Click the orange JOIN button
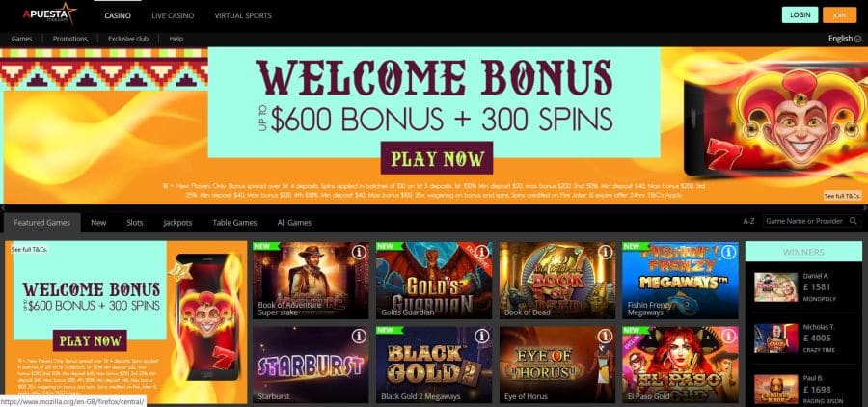This screenshot has height=407, width=868. click(840, 15)
